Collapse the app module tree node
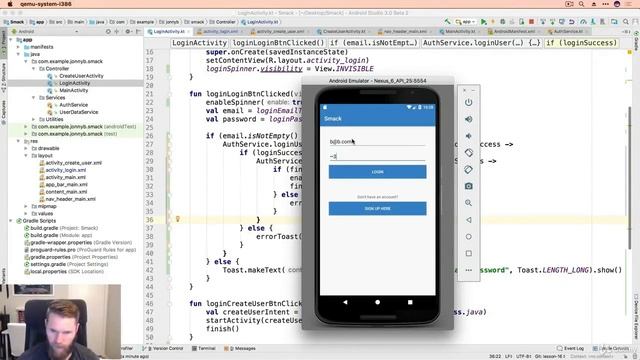640x360 pixels. pyautogui.click(x=11, y=40)
